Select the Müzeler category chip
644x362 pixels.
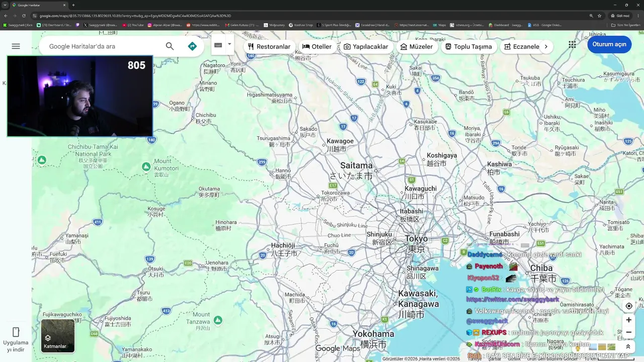click(x=417, y=46)
